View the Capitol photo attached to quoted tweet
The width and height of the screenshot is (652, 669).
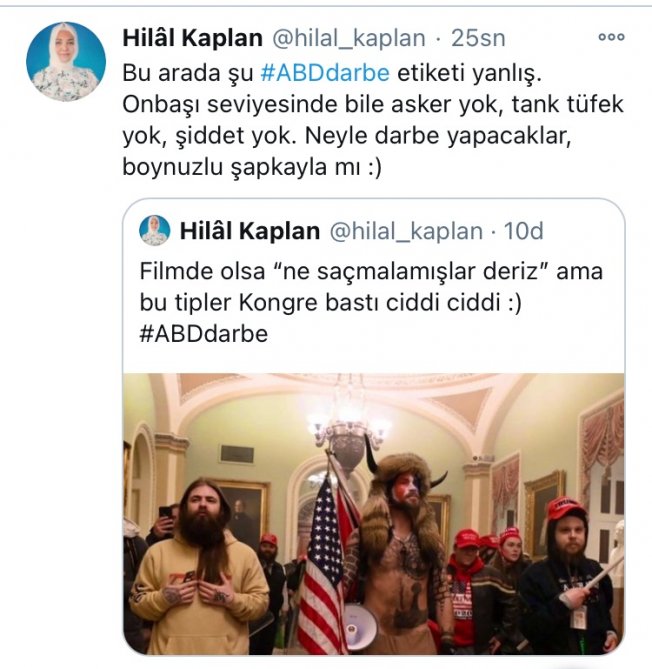[x=373, y=514]
